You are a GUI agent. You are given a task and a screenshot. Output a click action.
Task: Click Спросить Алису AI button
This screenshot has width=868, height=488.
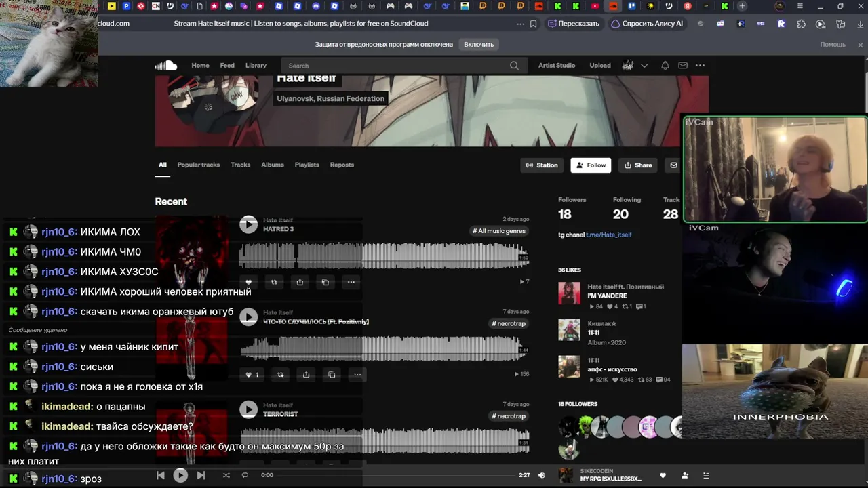(x=647, y=24)
